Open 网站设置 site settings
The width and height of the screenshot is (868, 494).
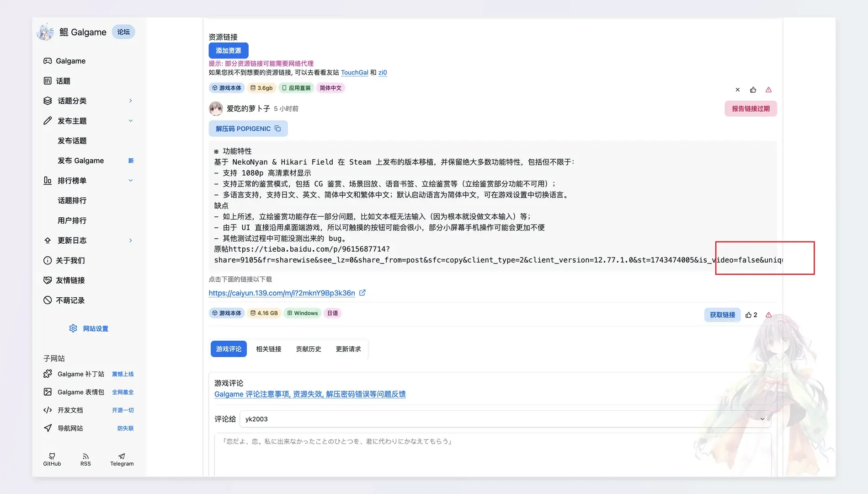pyautogui.click(x=89, y=328)
